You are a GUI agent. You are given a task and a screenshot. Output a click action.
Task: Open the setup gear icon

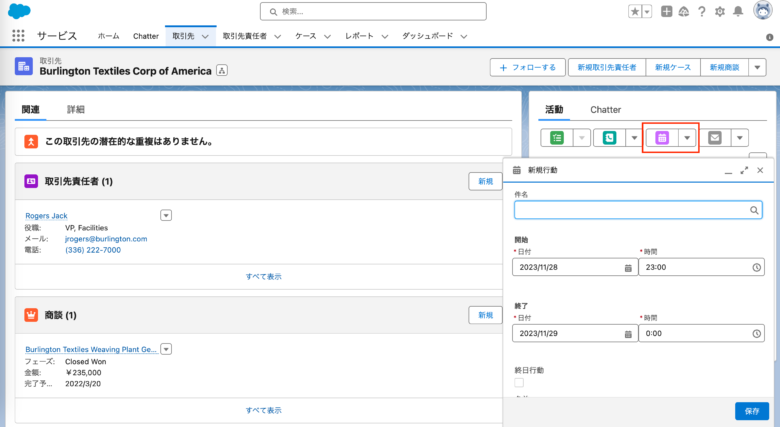(x=720, y=11)
